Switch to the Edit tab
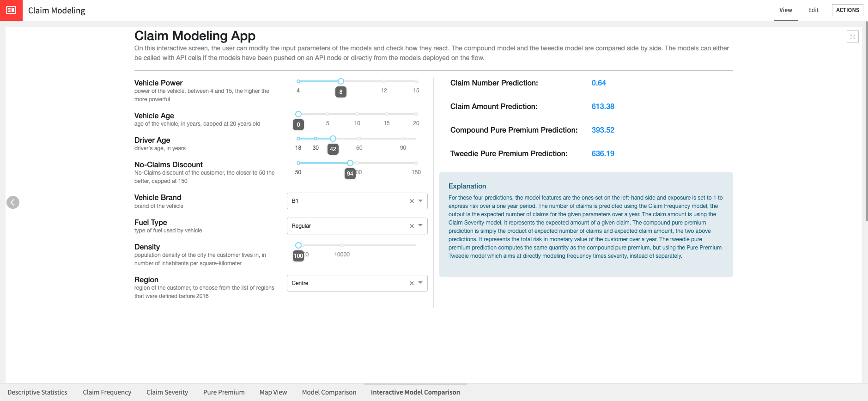Image resolution: width=868 pixels, height=401 pixels. click(813, 10)
